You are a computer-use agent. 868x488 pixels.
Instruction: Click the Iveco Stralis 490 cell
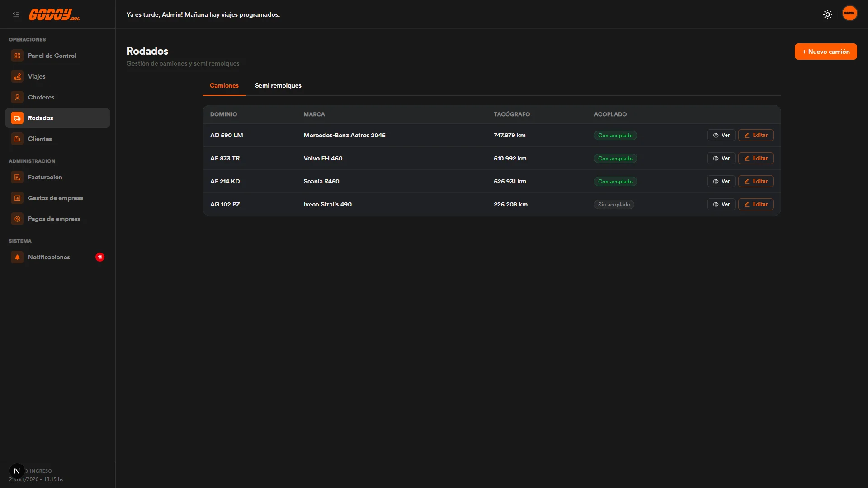click(327, 204)
